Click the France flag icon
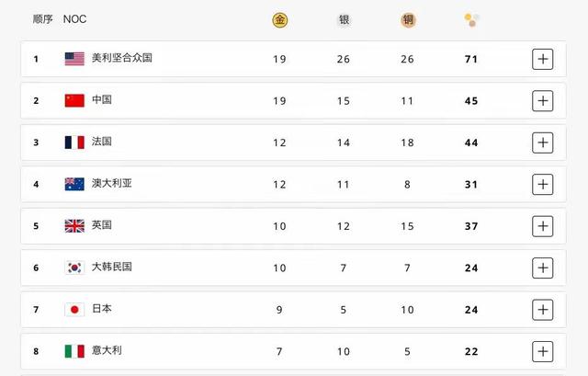This screenshot has height=376, width=588. [x=74, y=142]
